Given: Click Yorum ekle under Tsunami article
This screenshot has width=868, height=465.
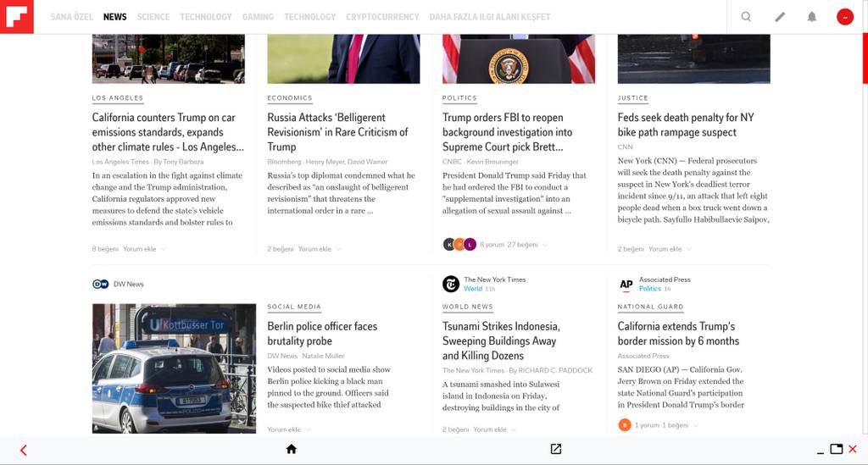Looking at the screenshot, I should (x=490, y=429).
